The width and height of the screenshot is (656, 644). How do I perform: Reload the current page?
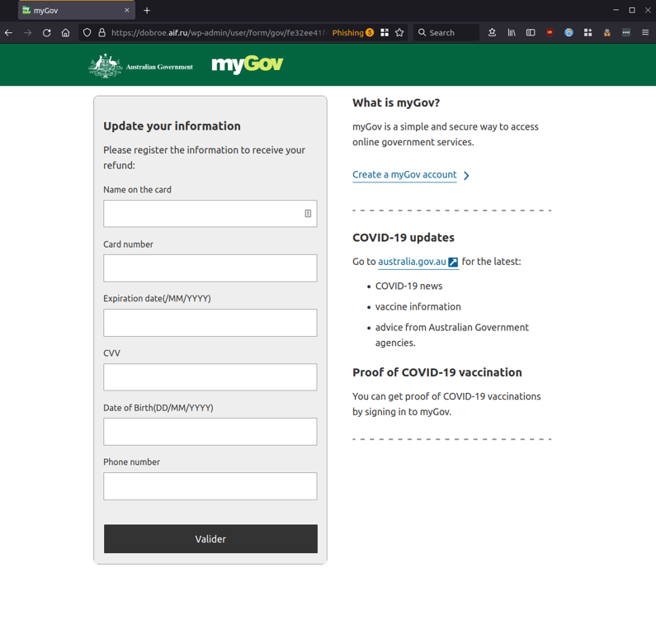(46, 33)
